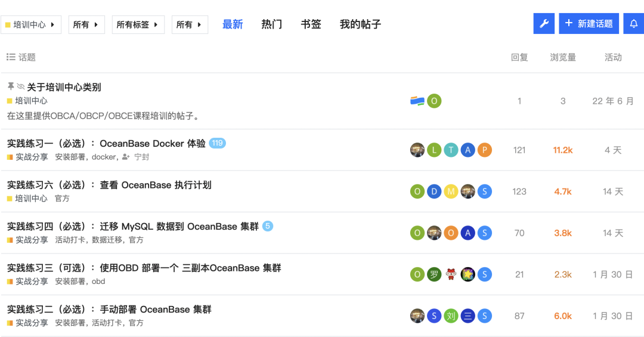Image resolution: width=644 pixels, height=337 pixels.
Task: Click the 安装部署 tag under 实践练习一
Action: point(70,157)
